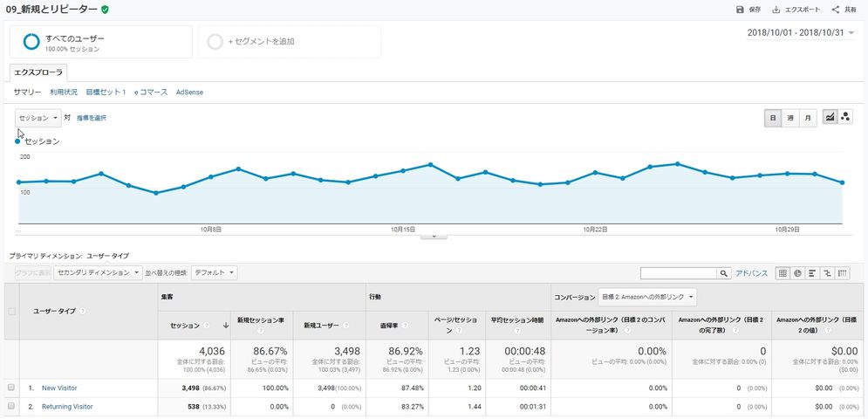Switch to 目標セット 1 sub-tab
Image resolution: width=868 pixels, height=419 pixels.
(x=106, y=92)
